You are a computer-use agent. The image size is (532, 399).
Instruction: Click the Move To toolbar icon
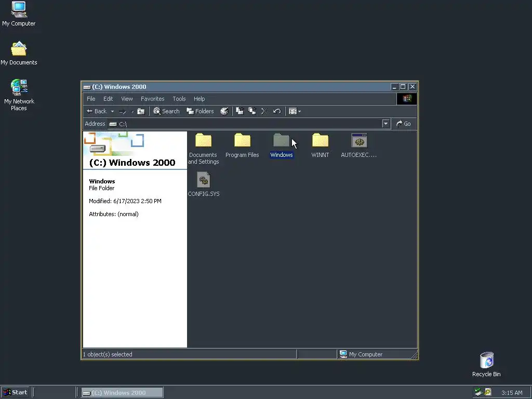[x=240, y=111]
